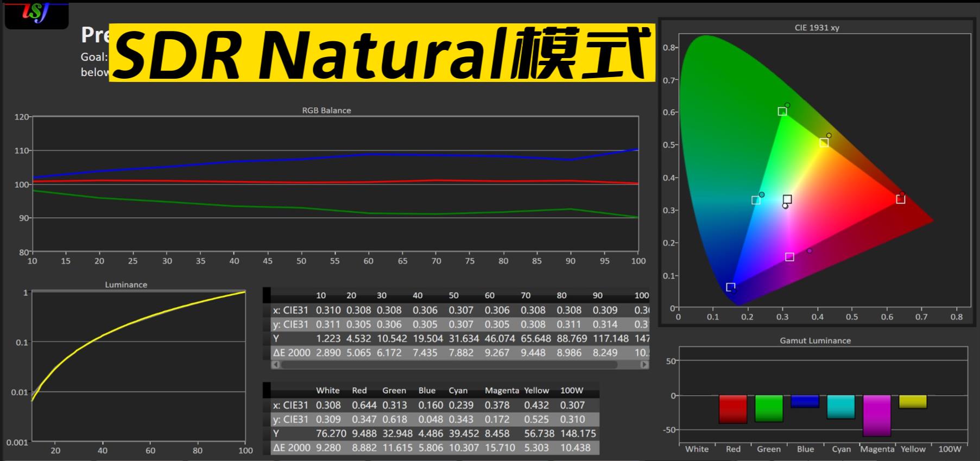Click the 100W column header in color table
This screenshot has width=980, height=461.
(x=572, y=390)
